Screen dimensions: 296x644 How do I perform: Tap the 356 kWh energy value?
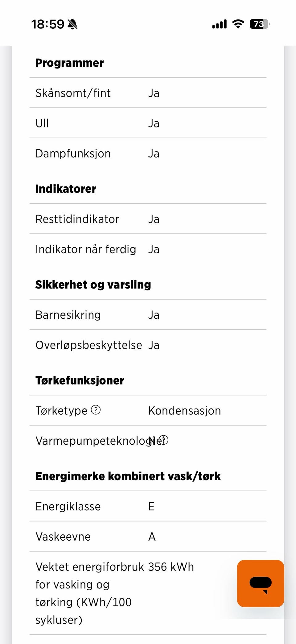(x=171, y=567)
